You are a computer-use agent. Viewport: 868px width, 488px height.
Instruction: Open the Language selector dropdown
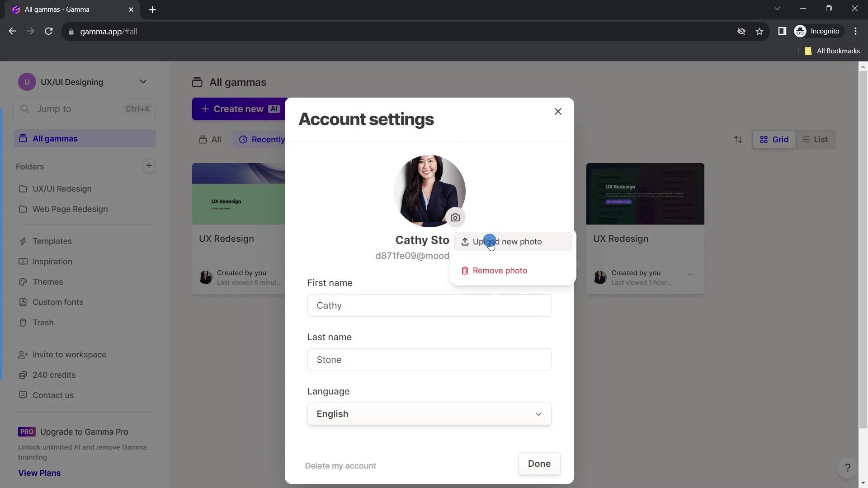429,413
